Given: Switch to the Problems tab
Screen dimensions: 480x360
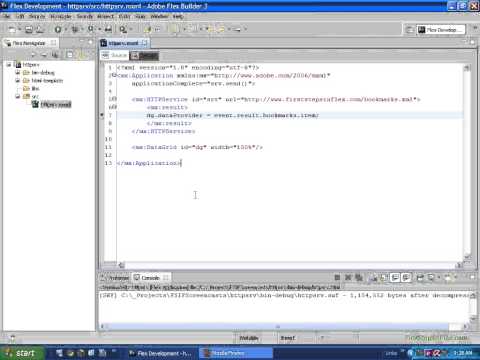Looking at the screenshot, I should [115, 278].
